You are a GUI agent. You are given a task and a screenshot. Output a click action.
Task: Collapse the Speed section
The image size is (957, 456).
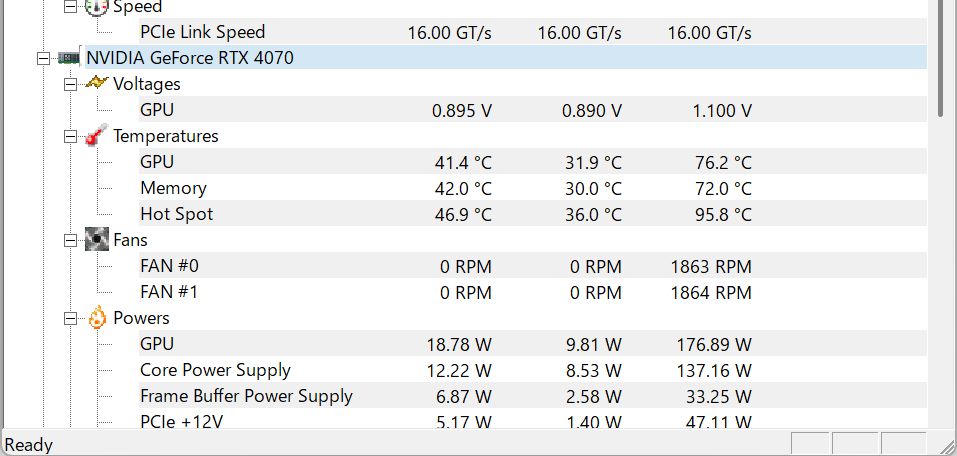point(71,6)
